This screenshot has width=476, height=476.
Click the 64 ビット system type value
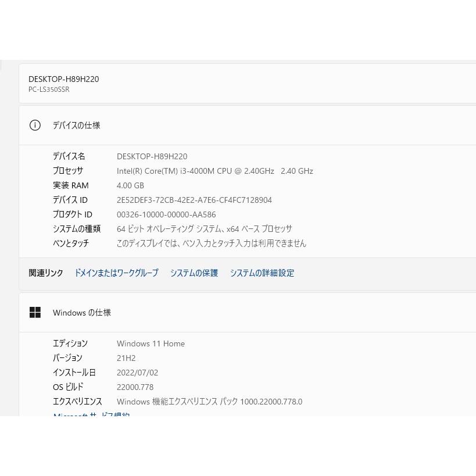(204, 229)
